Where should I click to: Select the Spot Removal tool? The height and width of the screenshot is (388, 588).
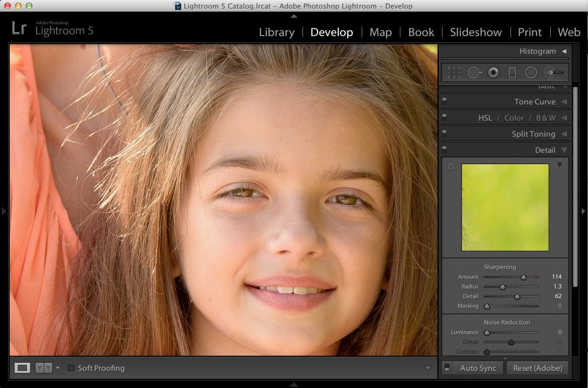[x=474, y=72]
